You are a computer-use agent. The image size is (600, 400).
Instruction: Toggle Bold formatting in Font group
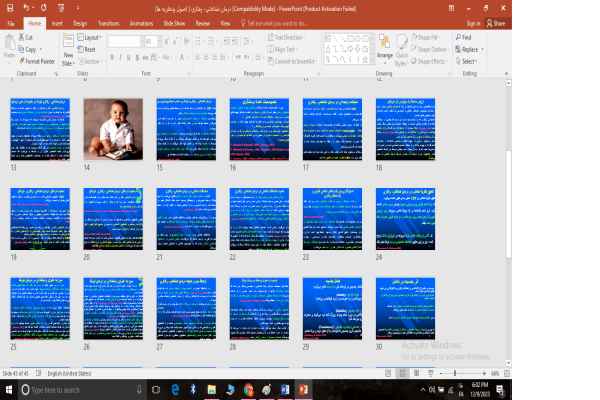113,57
